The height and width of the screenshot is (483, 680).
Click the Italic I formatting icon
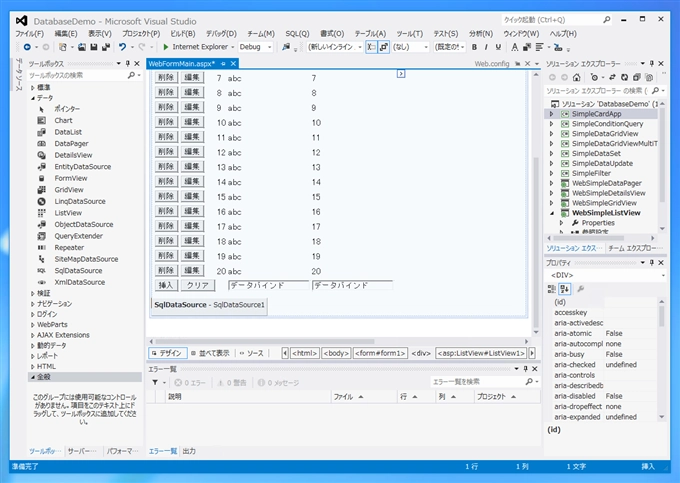486,47
